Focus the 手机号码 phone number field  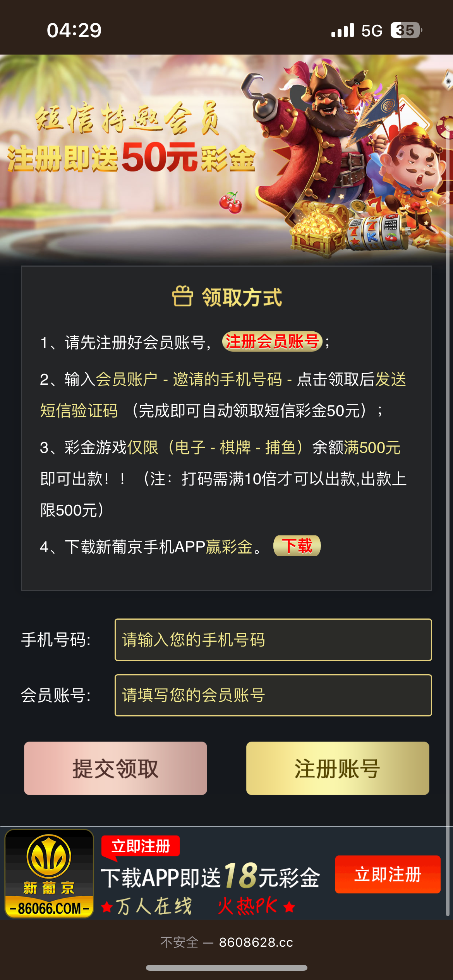[273, 640]
